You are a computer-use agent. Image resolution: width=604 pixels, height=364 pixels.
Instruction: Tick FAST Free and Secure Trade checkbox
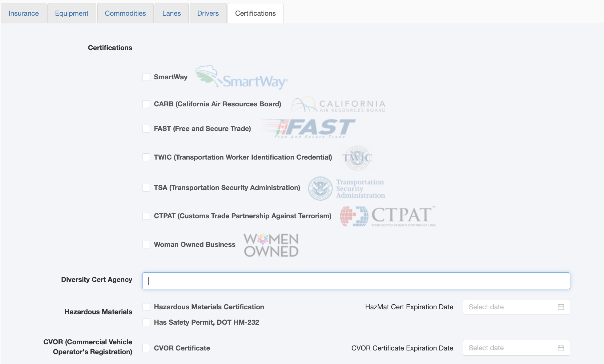click(x=146, y=129)
